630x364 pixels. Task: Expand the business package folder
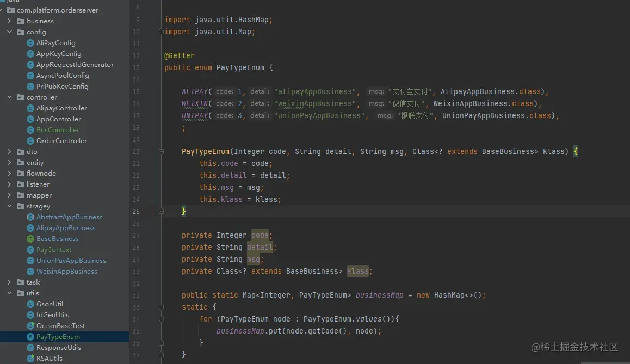tap(9, 21)
